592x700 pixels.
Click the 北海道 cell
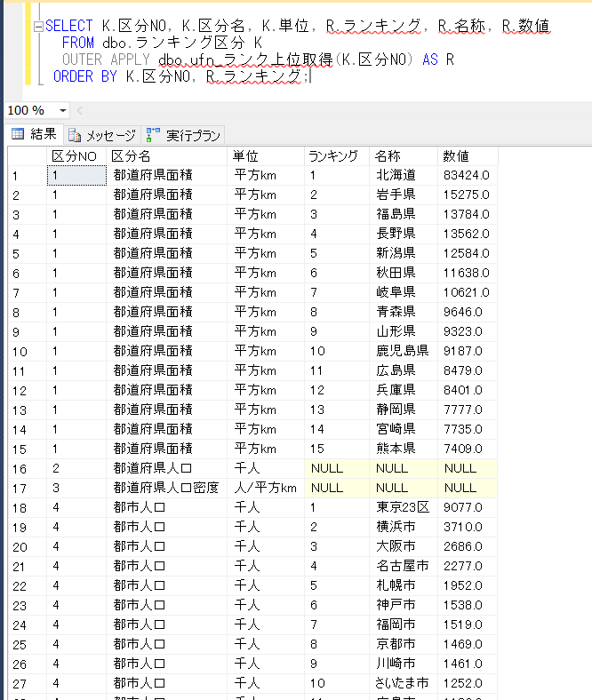(x=404, y=175)
